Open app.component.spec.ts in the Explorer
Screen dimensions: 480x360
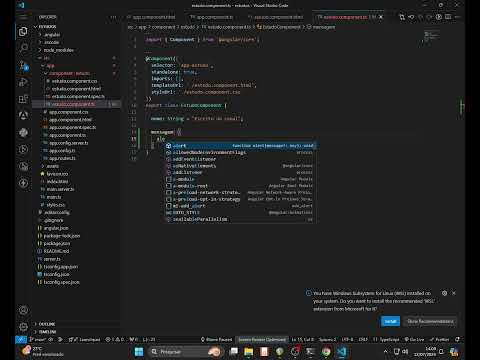pos(73,127)
